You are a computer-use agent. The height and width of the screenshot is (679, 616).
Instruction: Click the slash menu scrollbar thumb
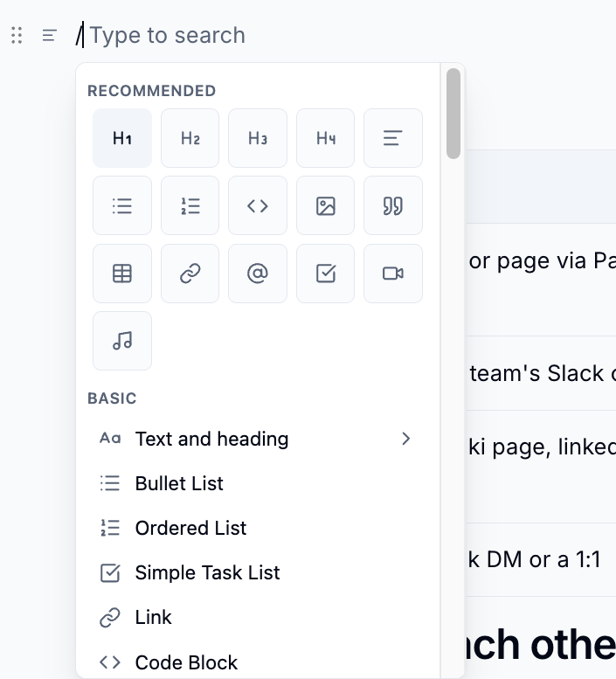453,114
